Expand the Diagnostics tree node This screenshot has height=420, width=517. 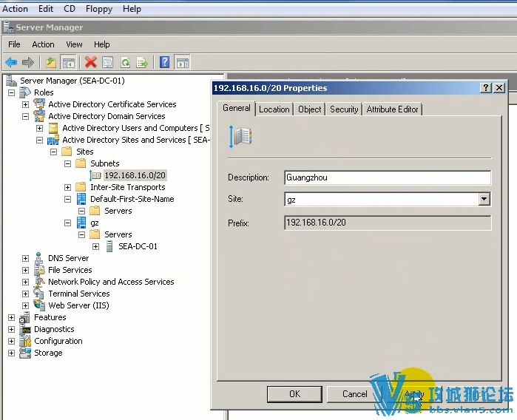click(11, 329)
